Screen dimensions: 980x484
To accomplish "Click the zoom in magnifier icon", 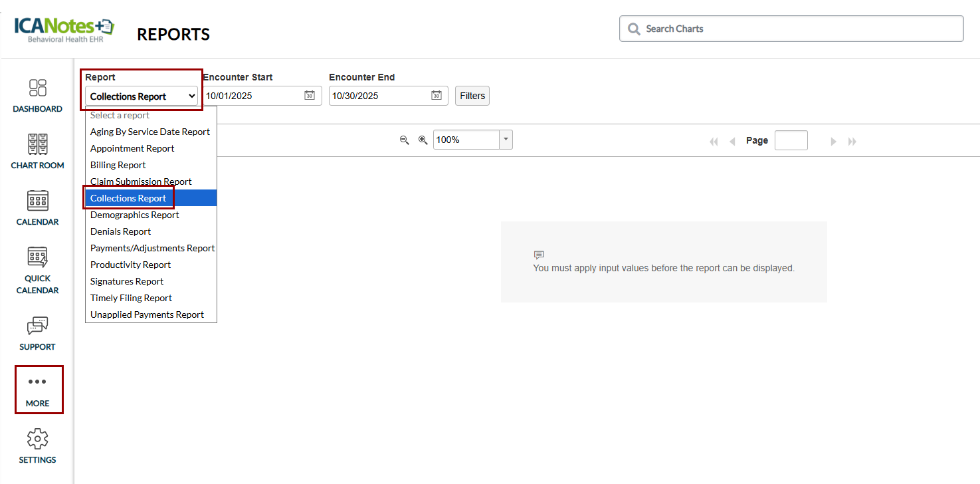I will (x=423, y=140).
